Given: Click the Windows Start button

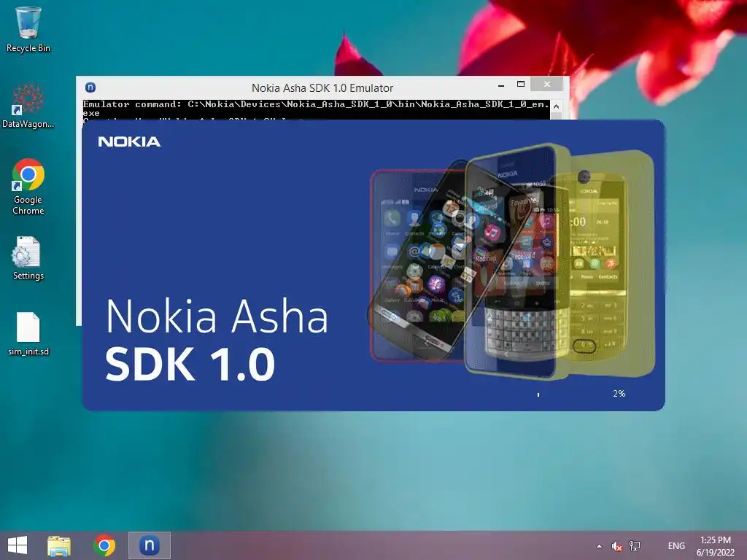Looking at the screenshot, I should (x=18, y=545).
